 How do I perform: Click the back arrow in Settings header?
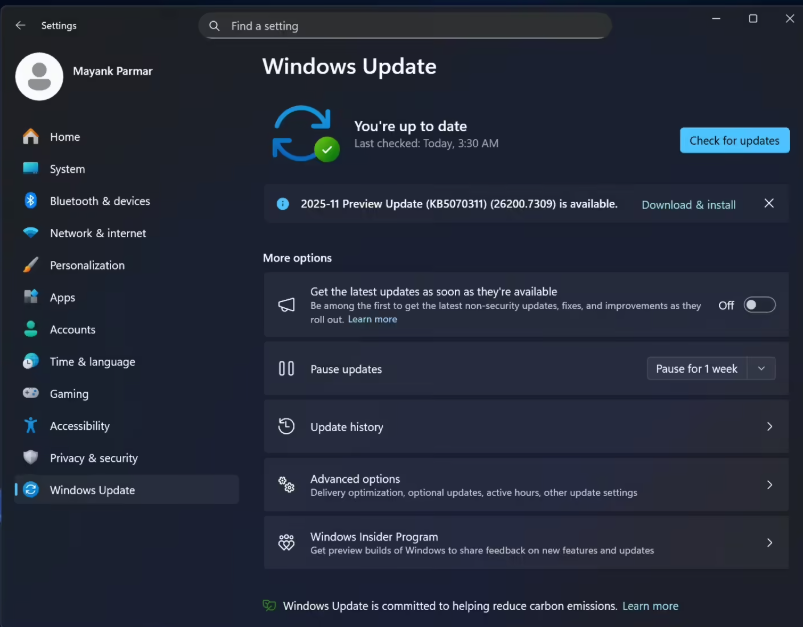pos(20,26)
